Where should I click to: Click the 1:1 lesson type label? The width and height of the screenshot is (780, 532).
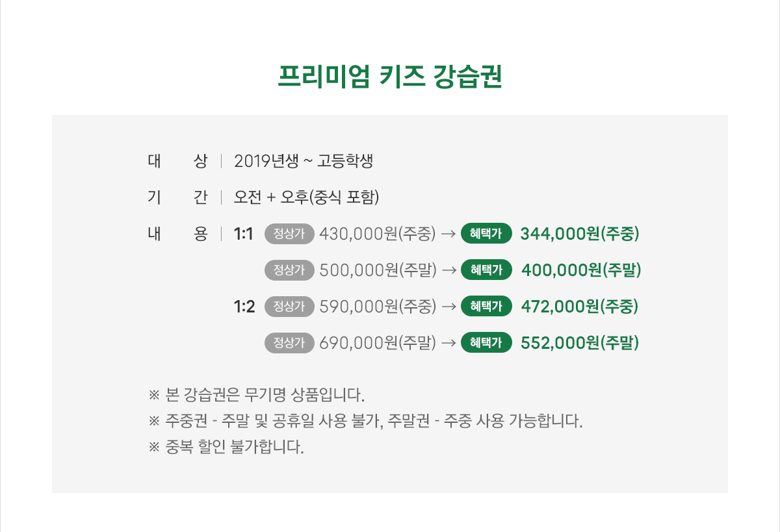[244, 234]
